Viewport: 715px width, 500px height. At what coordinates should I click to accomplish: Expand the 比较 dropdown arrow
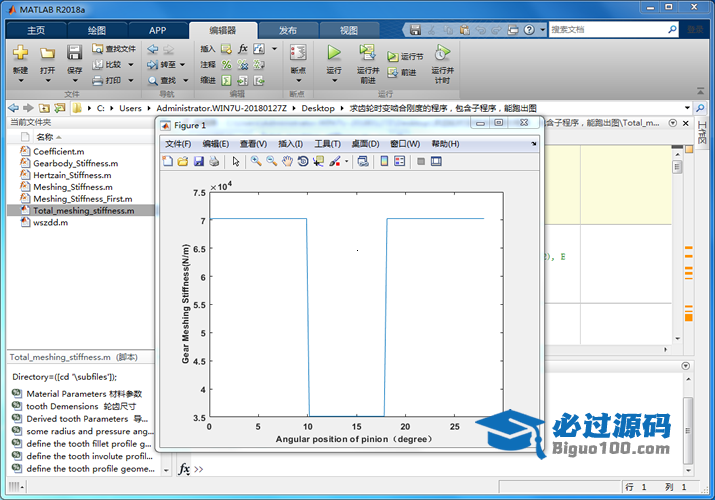[131, 65]
